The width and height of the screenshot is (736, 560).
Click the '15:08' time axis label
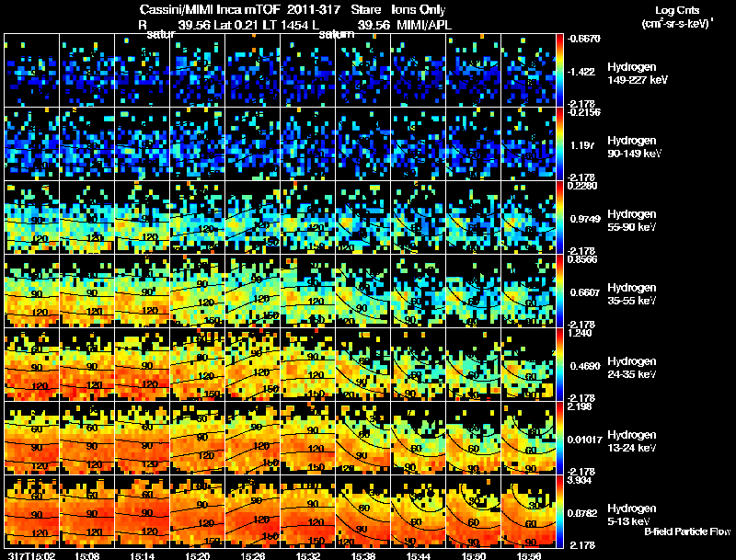click(86, 555)
